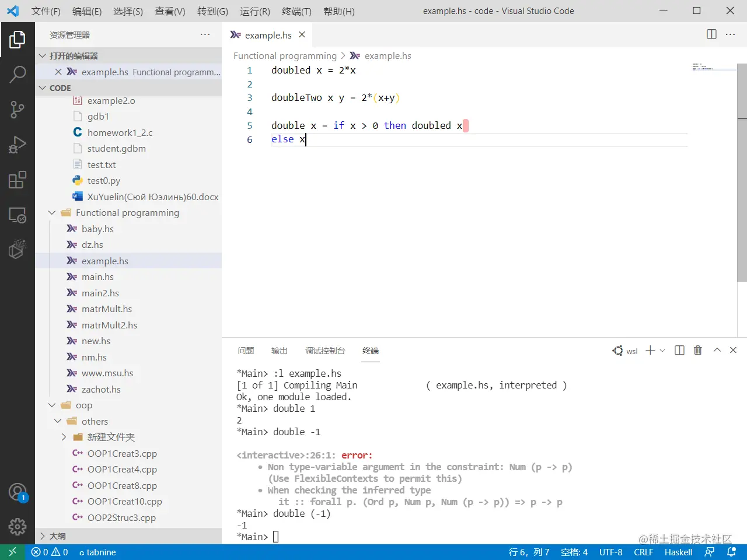Click the terminal prompt input area

pyautogui.click(x=276, y=537)
